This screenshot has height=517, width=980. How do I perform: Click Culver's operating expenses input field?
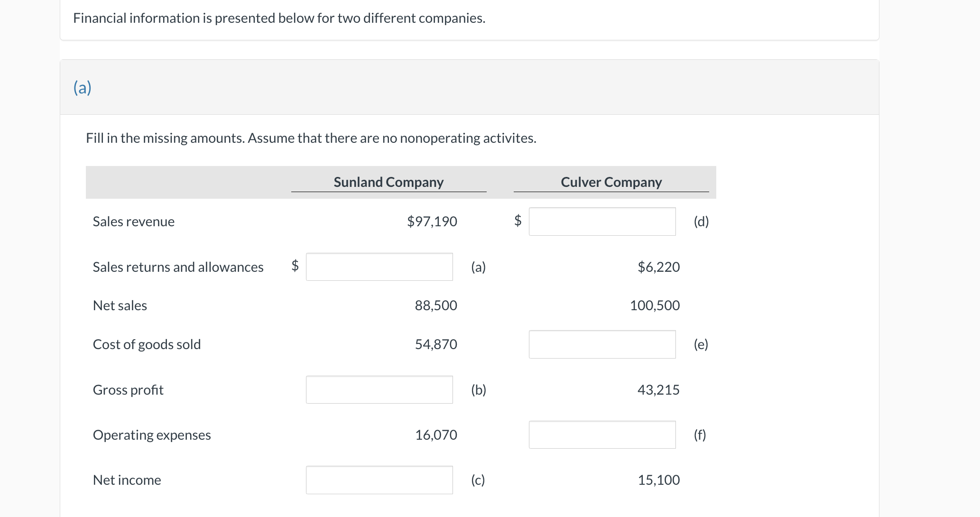pyautogui.click(x=602, y=435)
